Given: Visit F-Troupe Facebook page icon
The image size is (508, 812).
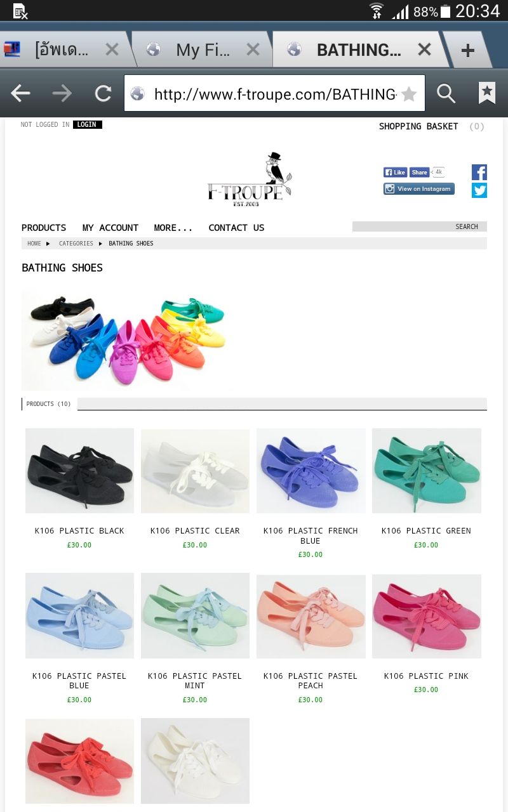Looking at the screenshot, I should 479,172.
